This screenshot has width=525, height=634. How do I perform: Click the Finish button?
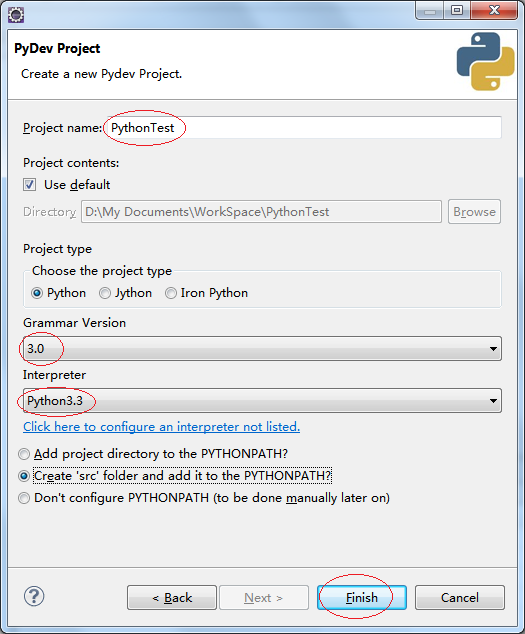362,598
